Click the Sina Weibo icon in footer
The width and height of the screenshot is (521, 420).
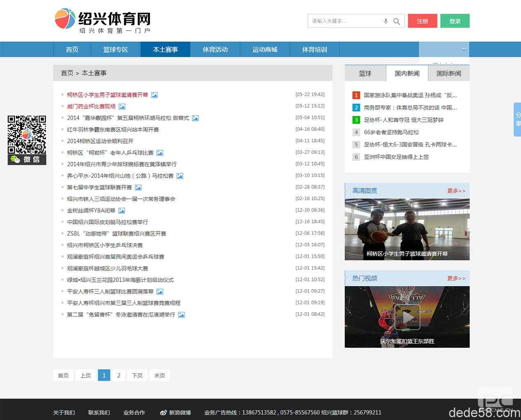pyautogui.click(x=163, y=413)
